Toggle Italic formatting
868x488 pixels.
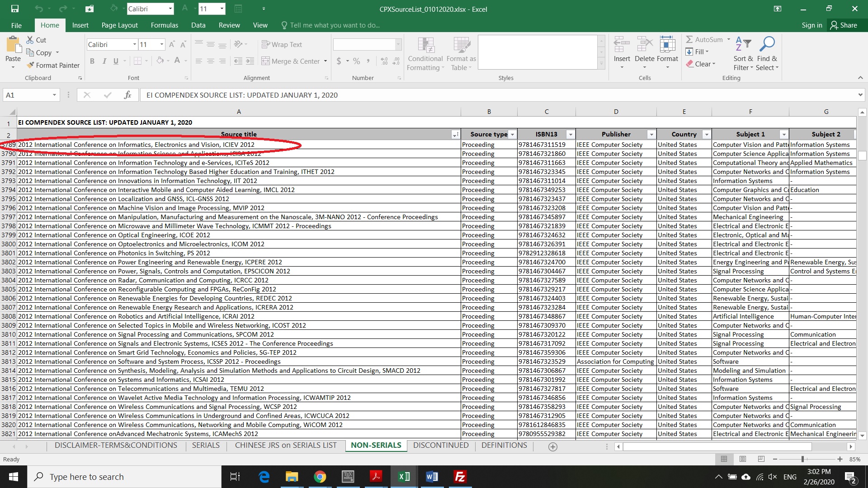click(x=104, y=61)
